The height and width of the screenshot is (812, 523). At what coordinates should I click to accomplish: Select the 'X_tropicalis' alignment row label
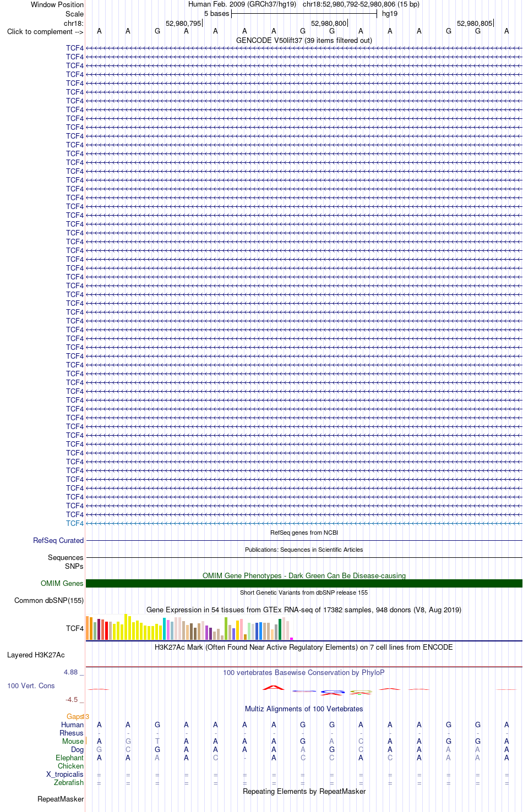pos(65,774)
